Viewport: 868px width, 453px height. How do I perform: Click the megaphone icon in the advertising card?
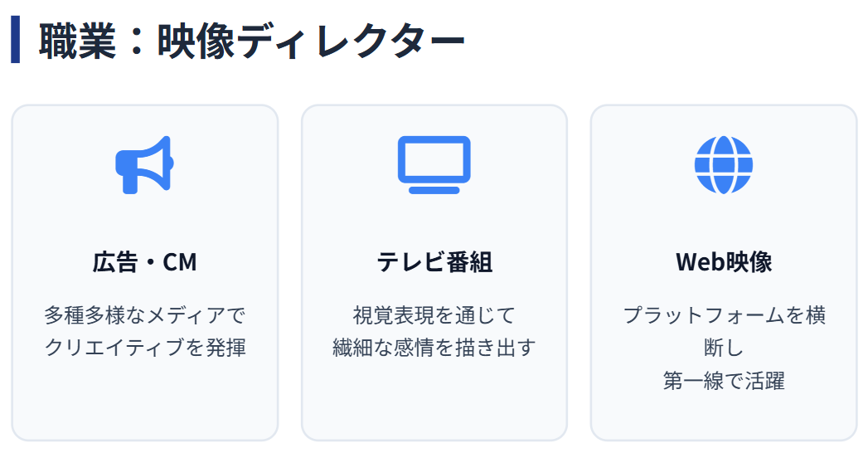pos(144,164)
